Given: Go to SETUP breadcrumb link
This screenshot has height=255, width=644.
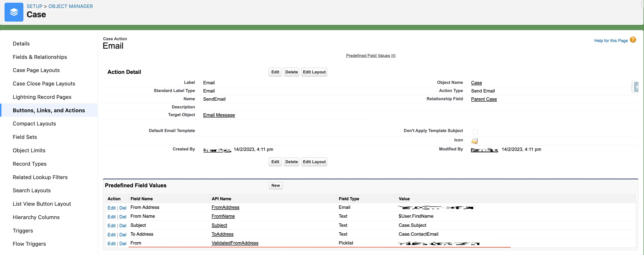Looking at the screenshot, I should 35,6.
